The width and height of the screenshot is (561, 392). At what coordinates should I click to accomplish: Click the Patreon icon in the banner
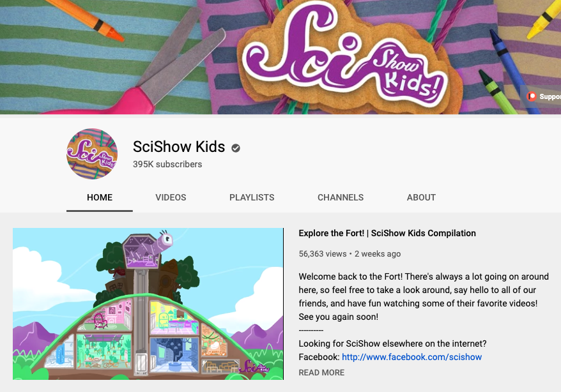tap(532, 96)
